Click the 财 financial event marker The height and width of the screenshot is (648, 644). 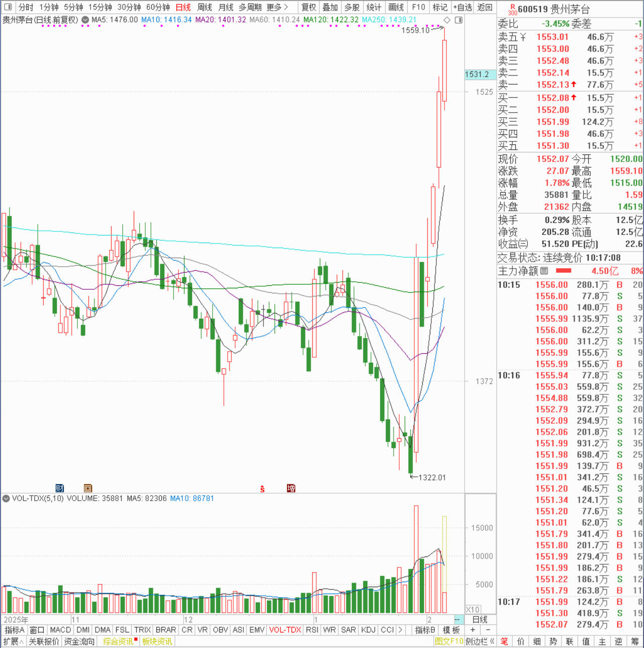[x=59, y=488]
